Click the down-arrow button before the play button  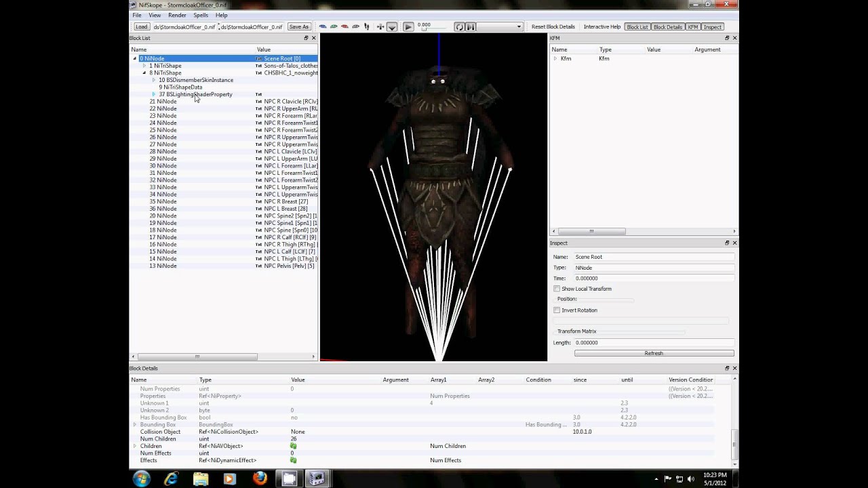(x=392, y=26)
